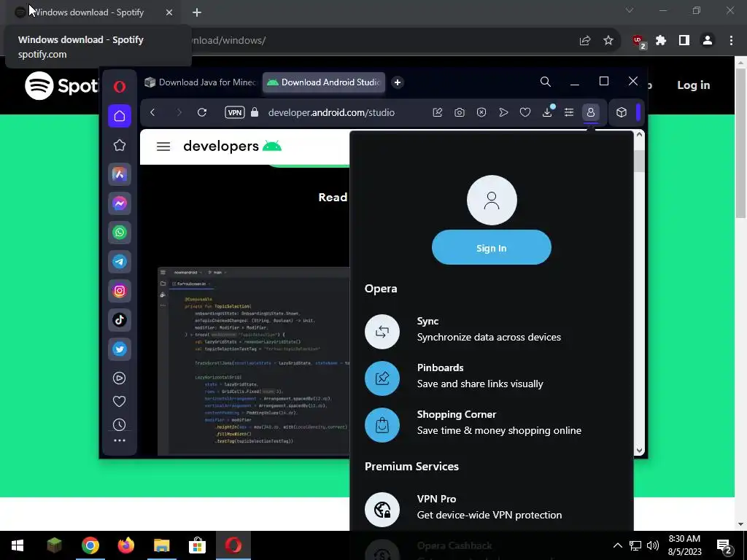747x560 pixels.
Task: Open the Chrome three-dot menu
Action: coord(731,41)
